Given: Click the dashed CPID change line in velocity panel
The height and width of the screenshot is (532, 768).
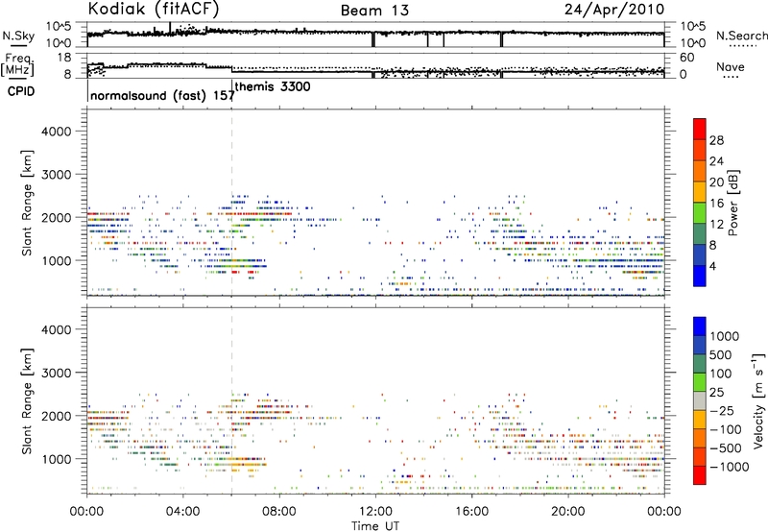Looking at the screenshot, I should pyautogui.click(x=231, y=400).
